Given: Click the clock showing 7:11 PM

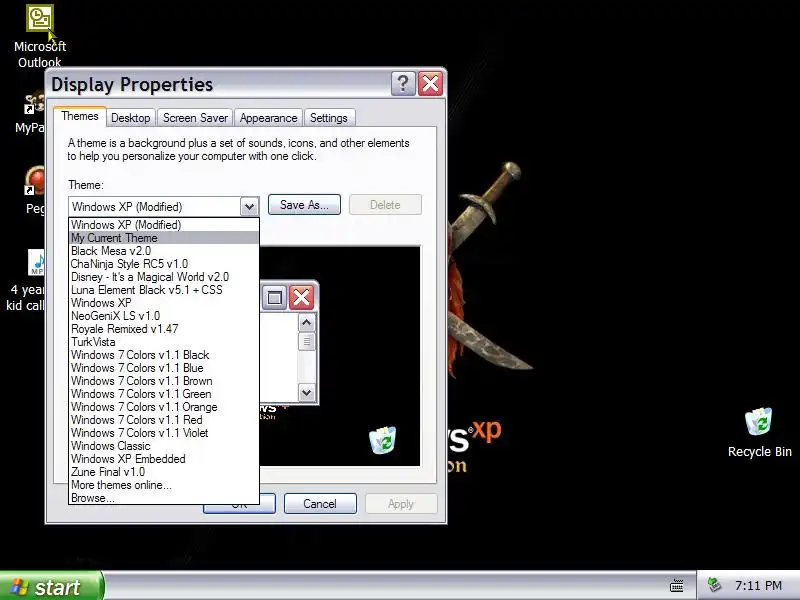Looking at the screenshot, I should coord(759,586).
